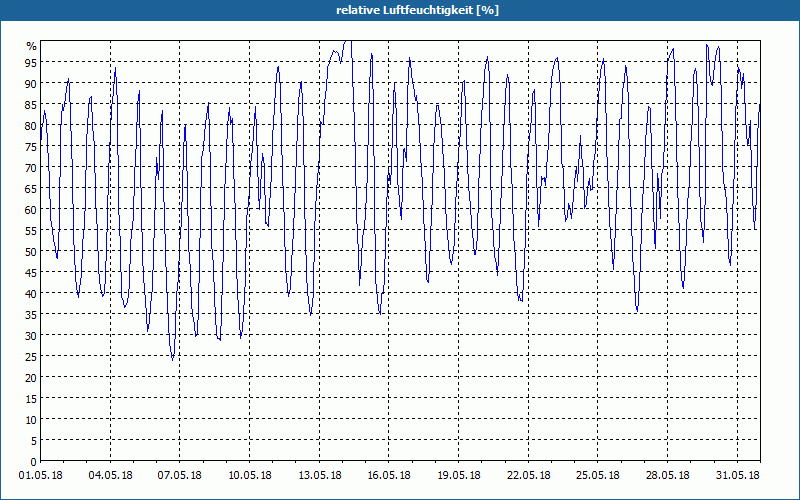Viewport: 800px width, 500px height.
Task: Click the y-axis value 35
Action: (31, 314)
